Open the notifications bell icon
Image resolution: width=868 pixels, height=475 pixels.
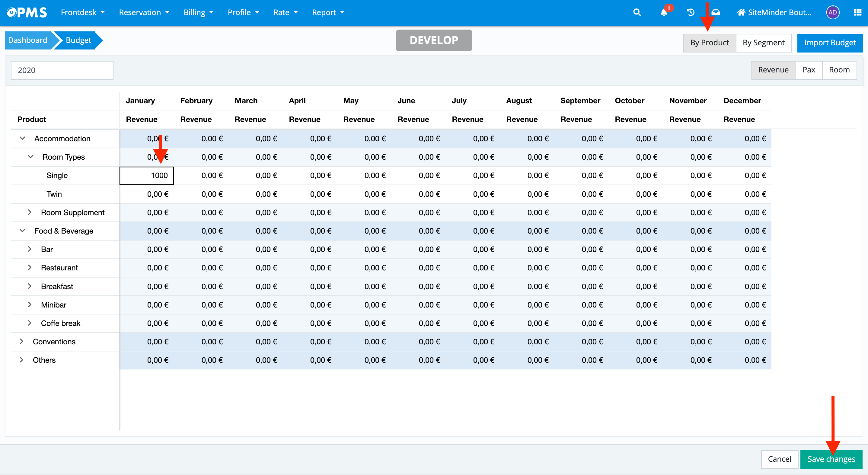pos(664,12)
